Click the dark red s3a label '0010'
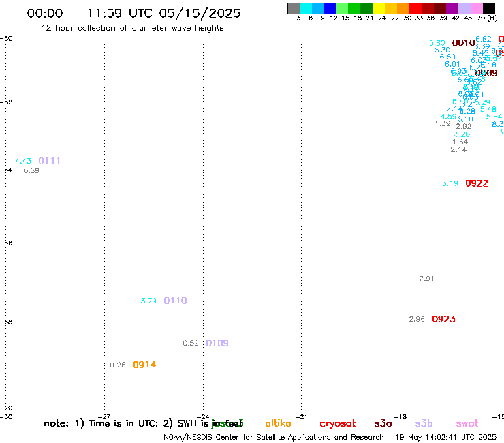This screenshot has width=504, height=443. click(x=464, y=43)
